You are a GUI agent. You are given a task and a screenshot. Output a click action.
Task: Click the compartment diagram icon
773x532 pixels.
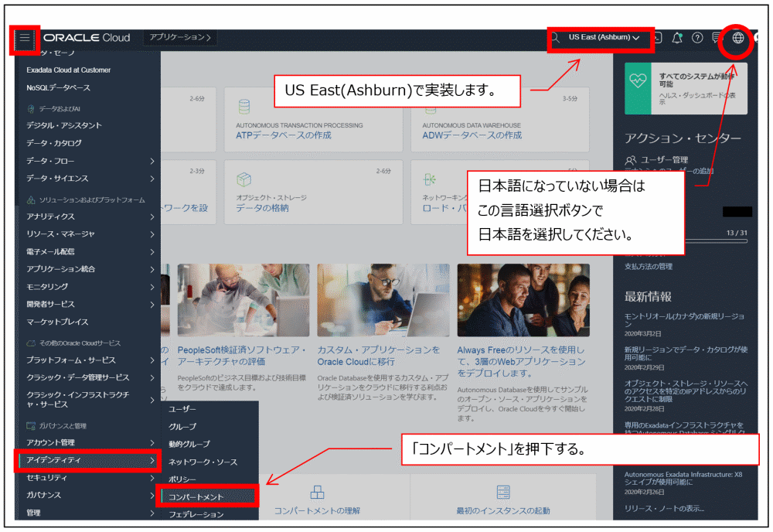317,492
